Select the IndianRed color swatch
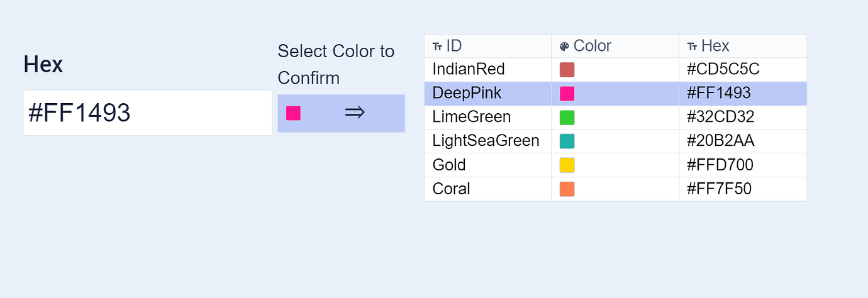 click(567, 70)
